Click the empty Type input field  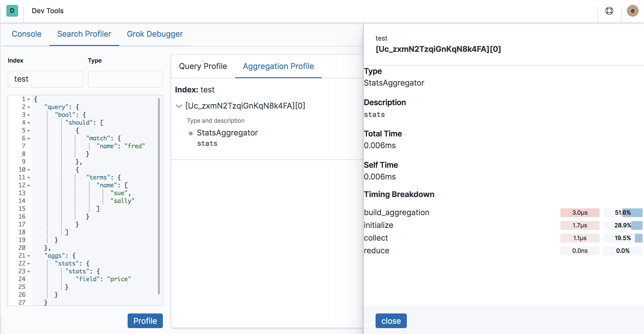125,79
